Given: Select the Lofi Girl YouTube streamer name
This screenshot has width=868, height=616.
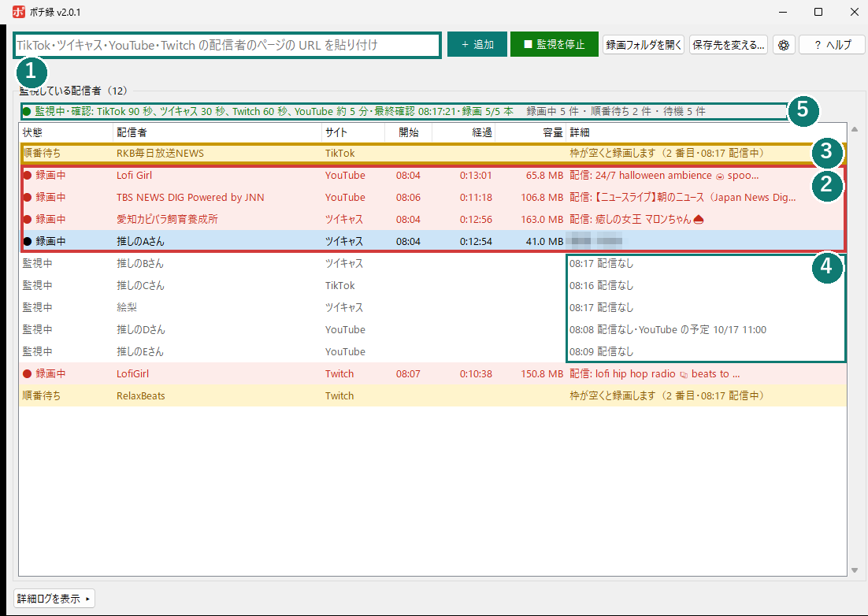Looking at the screenshot, I should [134, 176].
